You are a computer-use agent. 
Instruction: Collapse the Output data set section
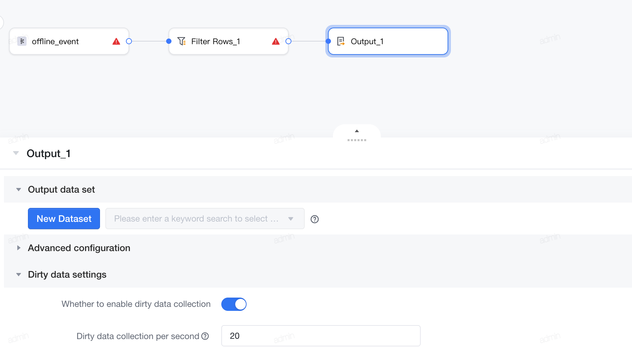pyautogui.click(x=19, y=190)
